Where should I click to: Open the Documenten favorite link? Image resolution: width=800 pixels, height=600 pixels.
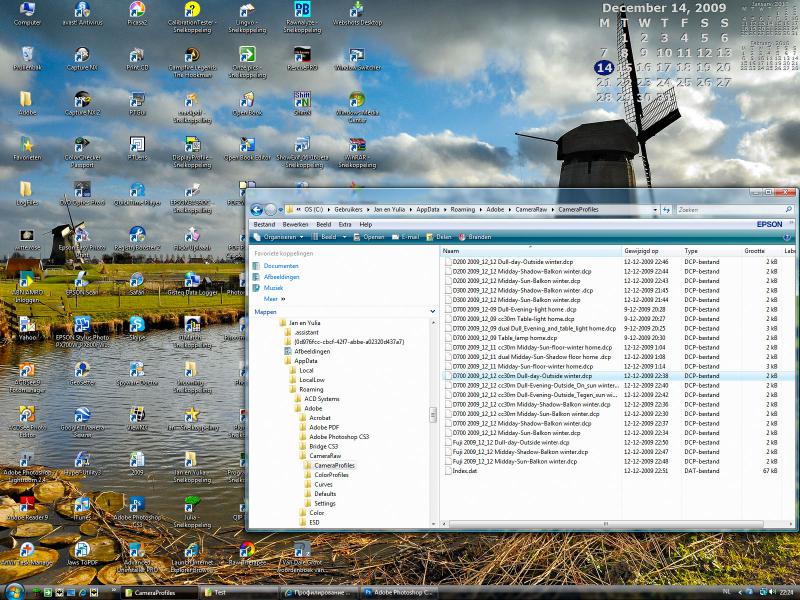tap(281, 266)
